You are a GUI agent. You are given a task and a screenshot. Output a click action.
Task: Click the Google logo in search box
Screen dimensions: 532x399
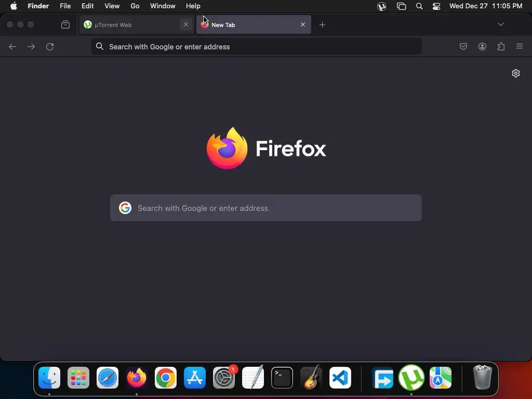click(125, 208)
